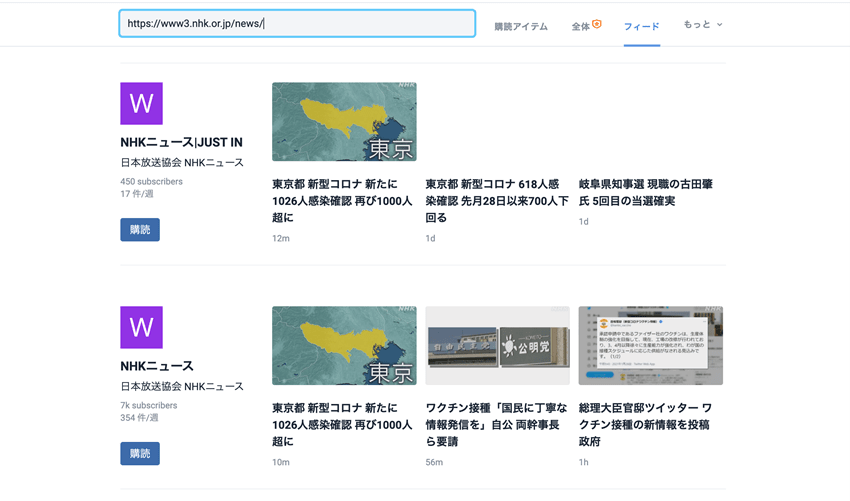Click 日本放送協会 NHKニュース description under JUST IN
850x501 pixels.
[182, 162]
